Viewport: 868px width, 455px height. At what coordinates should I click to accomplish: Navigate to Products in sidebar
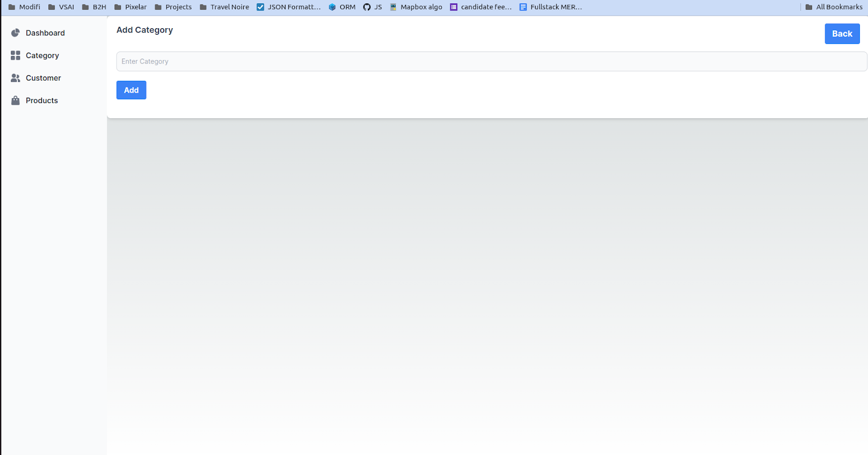pos(42,100)
